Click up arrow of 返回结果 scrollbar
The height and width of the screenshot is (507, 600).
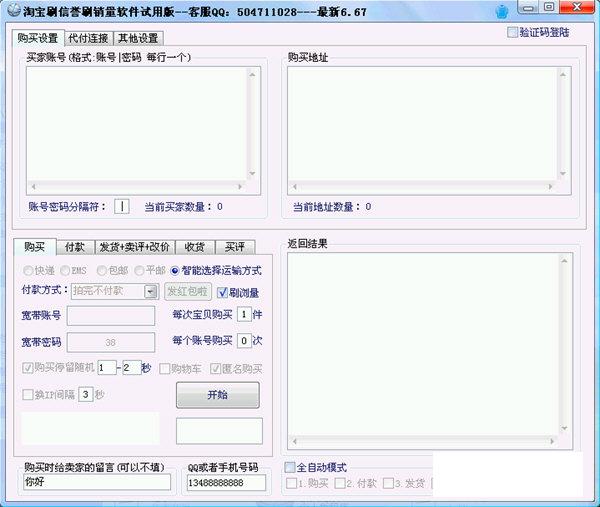pyautogui.click(x=564, y=261)
